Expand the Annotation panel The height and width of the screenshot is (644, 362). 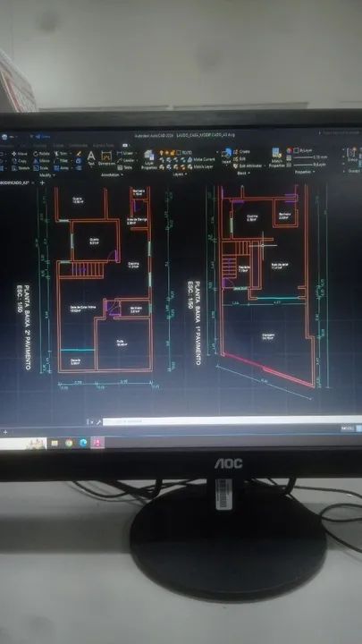[110, 174]
